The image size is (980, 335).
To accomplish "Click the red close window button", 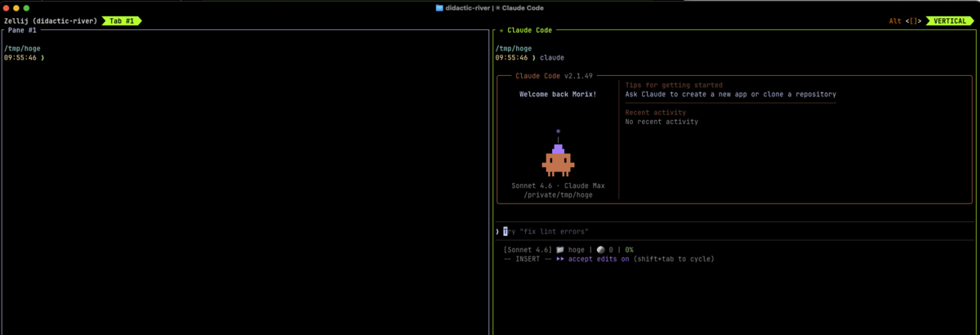I will tap(7, 7).
